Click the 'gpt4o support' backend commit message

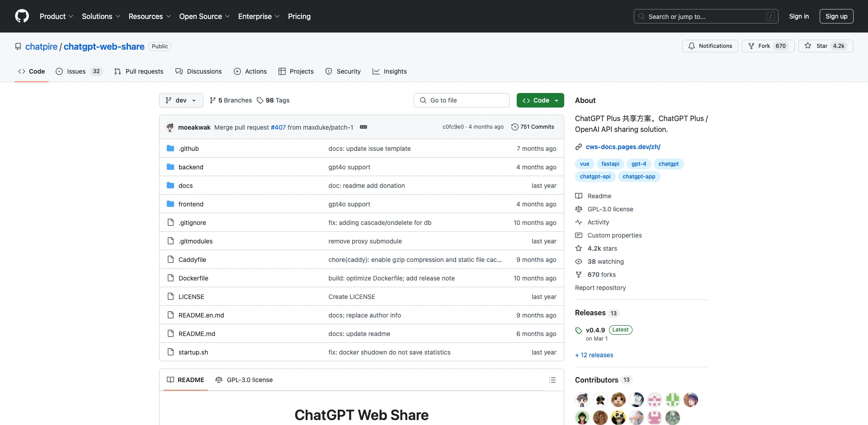[349, 167]
